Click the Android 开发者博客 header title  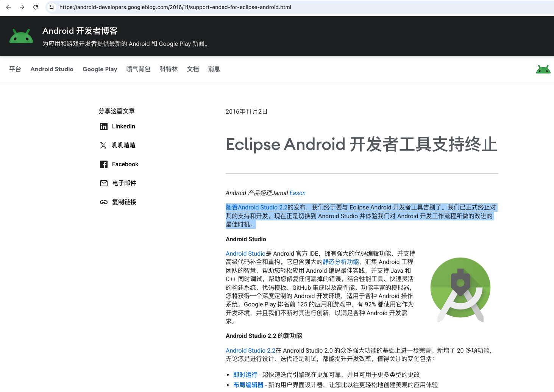coord(80,31)
